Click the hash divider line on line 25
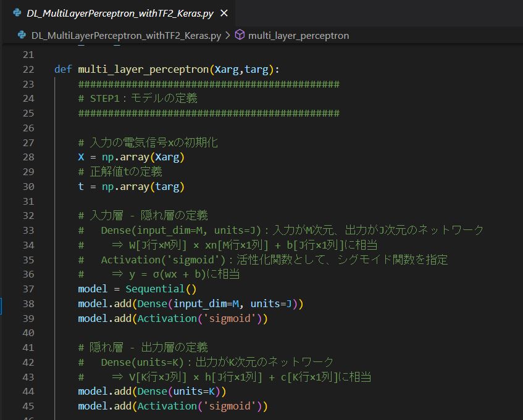This screenshot has width=523, height=420. click(x=209, y=113)
